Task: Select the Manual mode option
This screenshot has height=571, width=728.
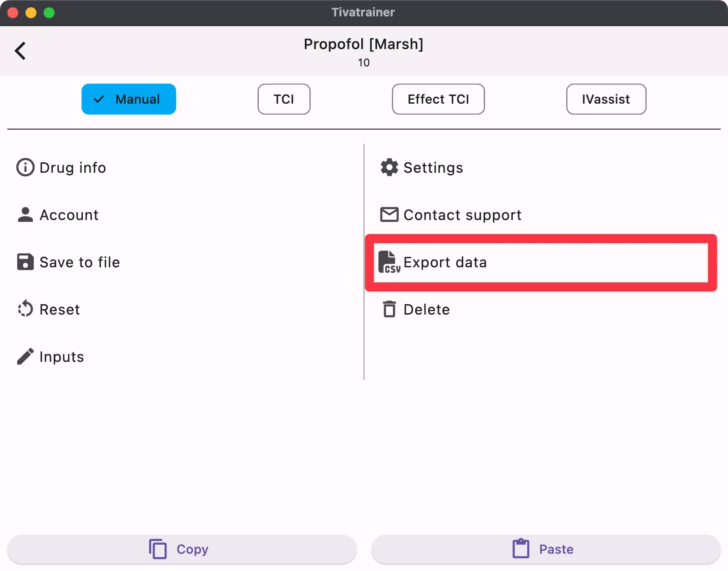Action: click(129, 99)
